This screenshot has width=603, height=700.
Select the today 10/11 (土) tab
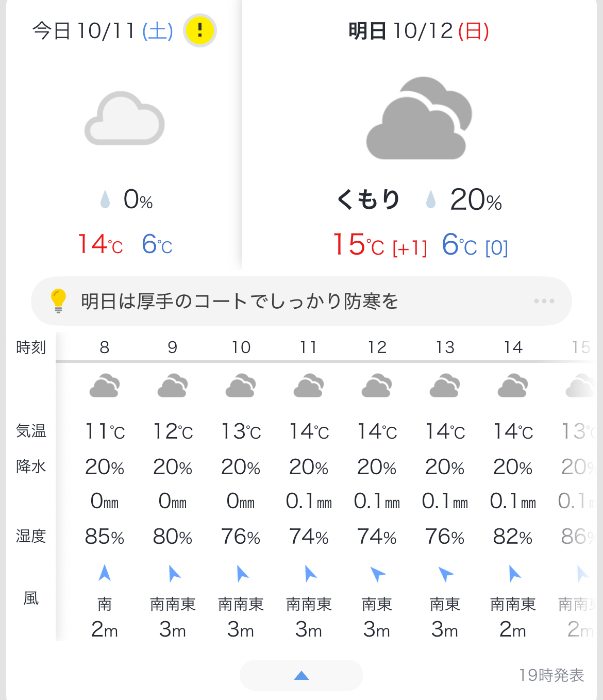tap(103, 31)
